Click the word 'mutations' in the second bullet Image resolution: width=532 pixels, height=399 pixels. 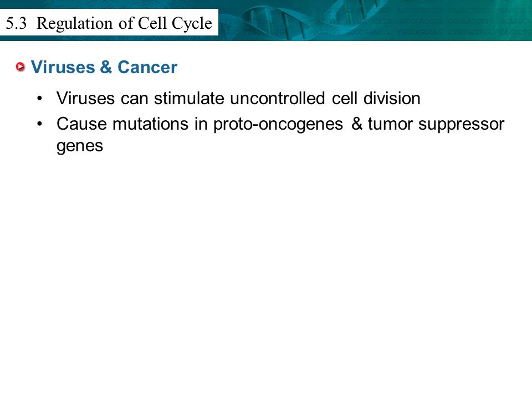coord(150,124)
